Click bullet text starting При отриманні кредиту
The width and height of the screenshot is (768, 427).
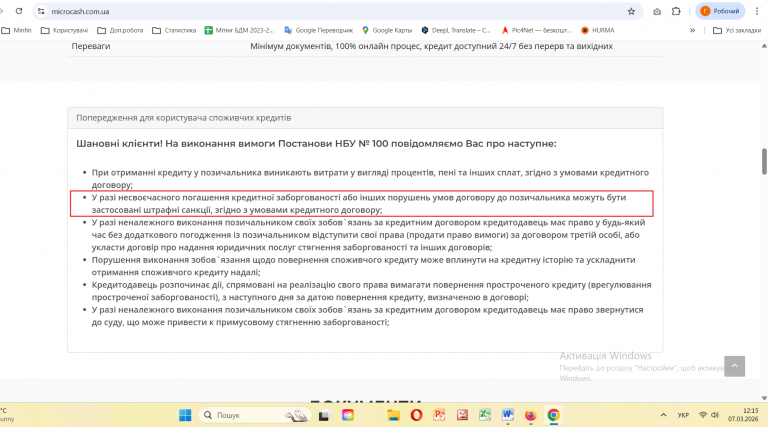(370, 179)
